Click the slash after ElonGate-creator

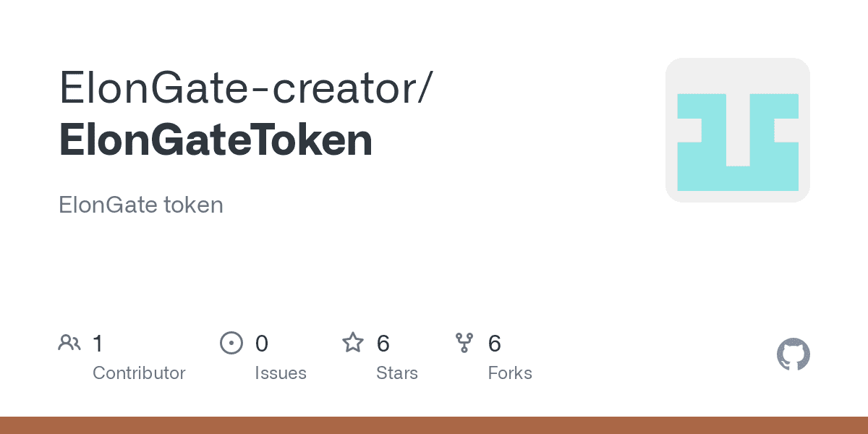coord(425,88)
